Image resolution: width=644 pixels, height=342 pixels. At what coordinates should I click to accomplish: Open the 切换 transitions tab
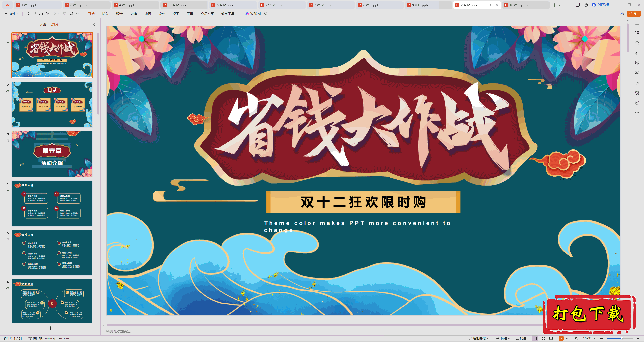pyautogui.click(x=133, y=14)
